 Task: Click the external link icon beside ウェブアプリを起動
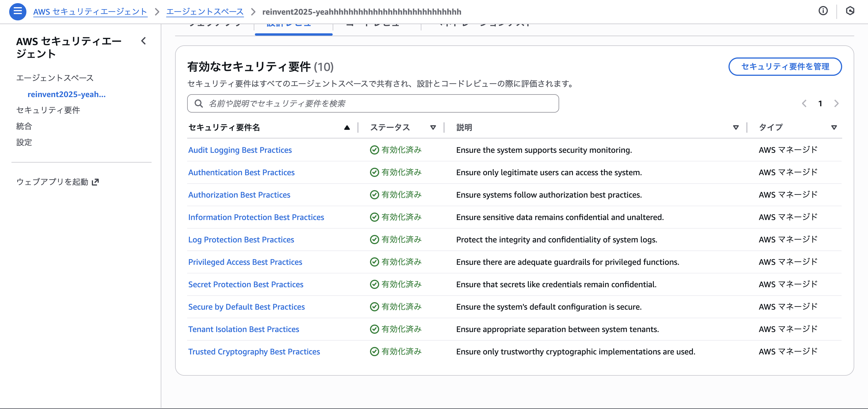(95, 182)
